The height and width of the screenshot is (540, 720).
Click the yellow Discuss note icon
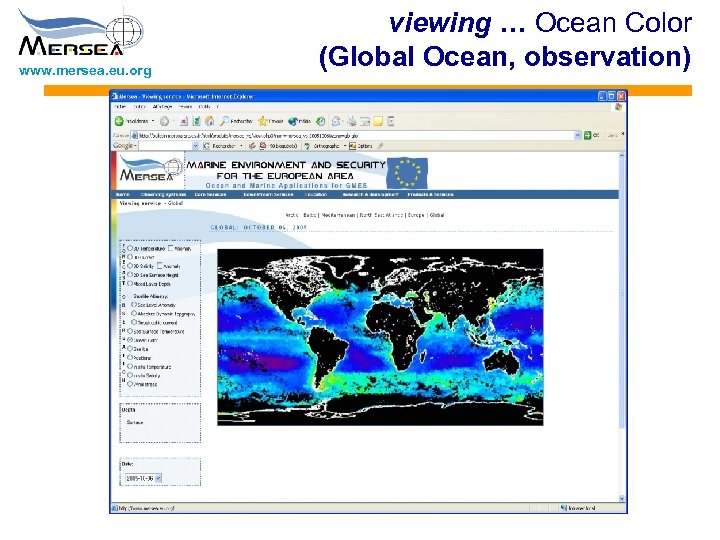[378, 121]
